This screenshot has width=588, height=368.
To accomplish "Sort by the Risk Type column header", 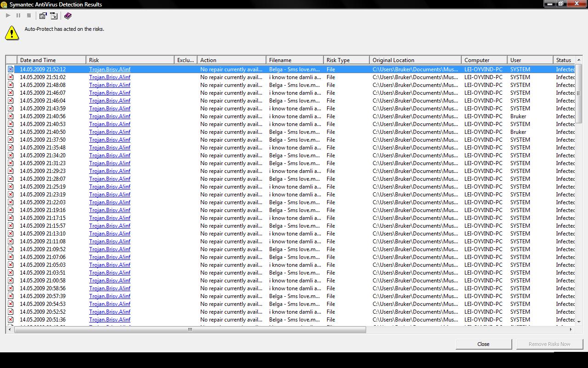I will [346, 60].
